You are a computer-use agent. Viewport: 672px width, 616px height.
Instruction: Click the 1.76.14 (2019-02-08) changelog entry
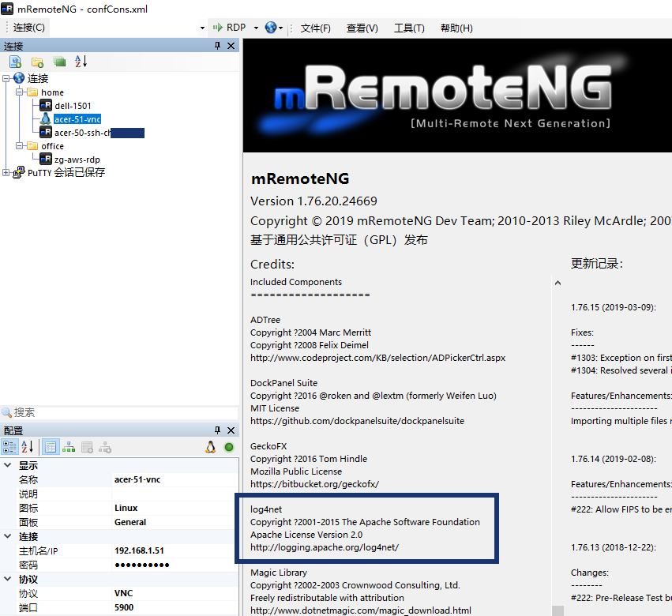point(614,459)
